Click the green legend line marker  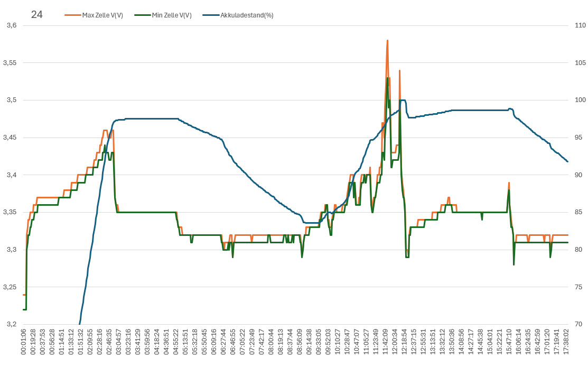point(143,15)
